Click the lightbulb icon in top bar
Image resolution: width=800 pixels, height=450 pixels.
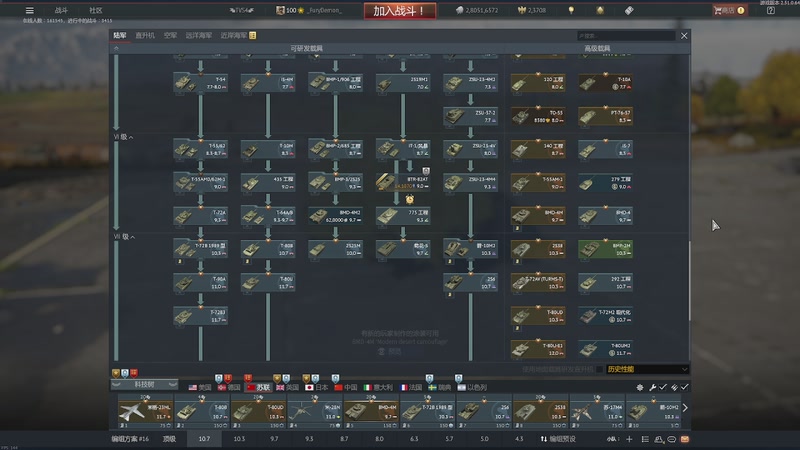tap(571, 10)
